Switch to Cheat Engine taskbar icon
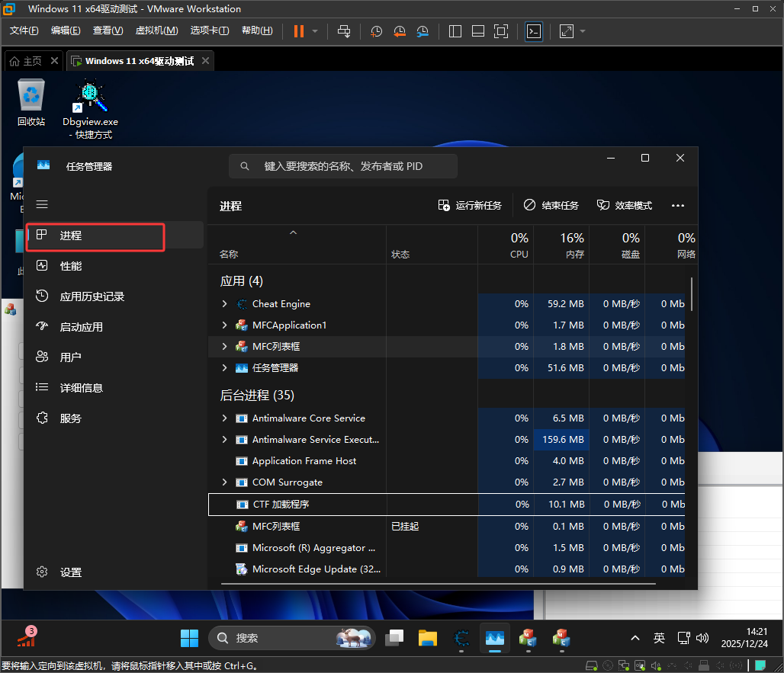784x673 pixels. tap(461, 638)
